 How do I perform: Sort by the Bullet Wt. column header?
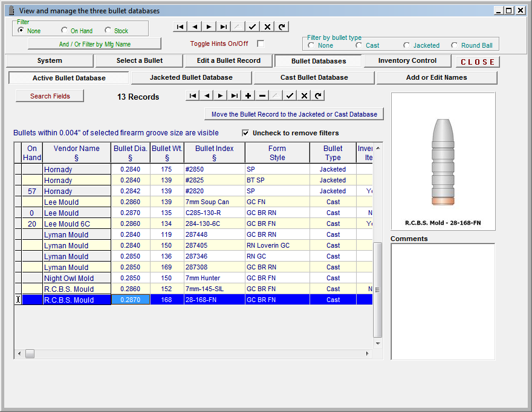[x=167, y=153]
